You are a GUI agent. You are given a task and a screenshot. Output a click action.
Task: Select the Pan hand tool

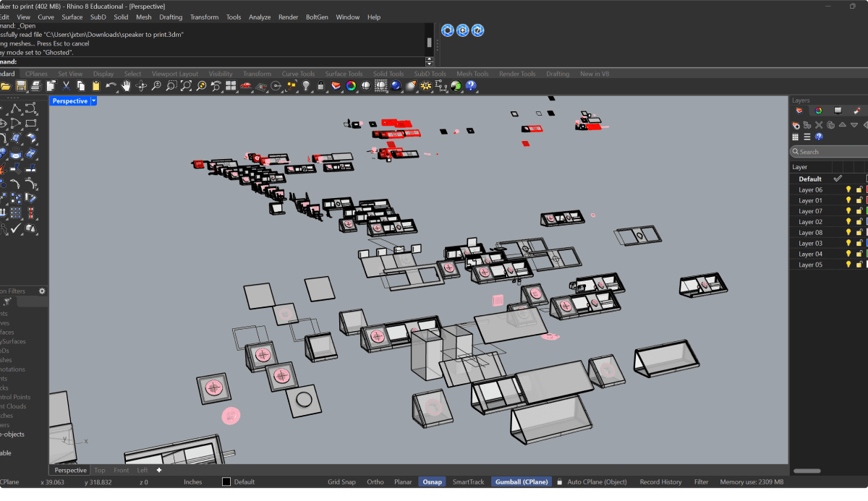(x=126, y=86)
